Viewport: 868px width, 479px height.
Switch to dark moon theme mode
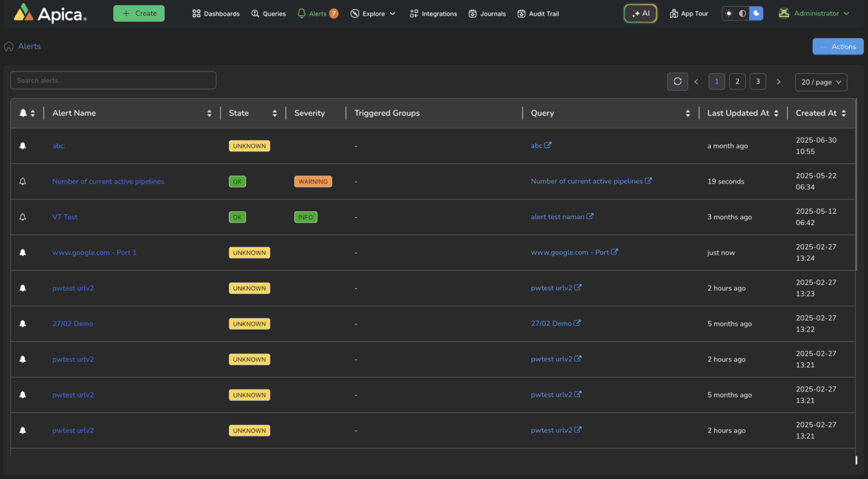[x=756, y=13]
